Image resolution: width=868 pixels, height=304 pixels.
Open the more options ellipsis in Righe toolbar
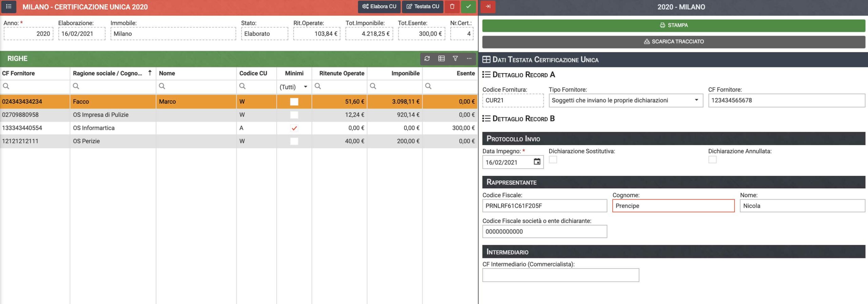tap(469, 59)
